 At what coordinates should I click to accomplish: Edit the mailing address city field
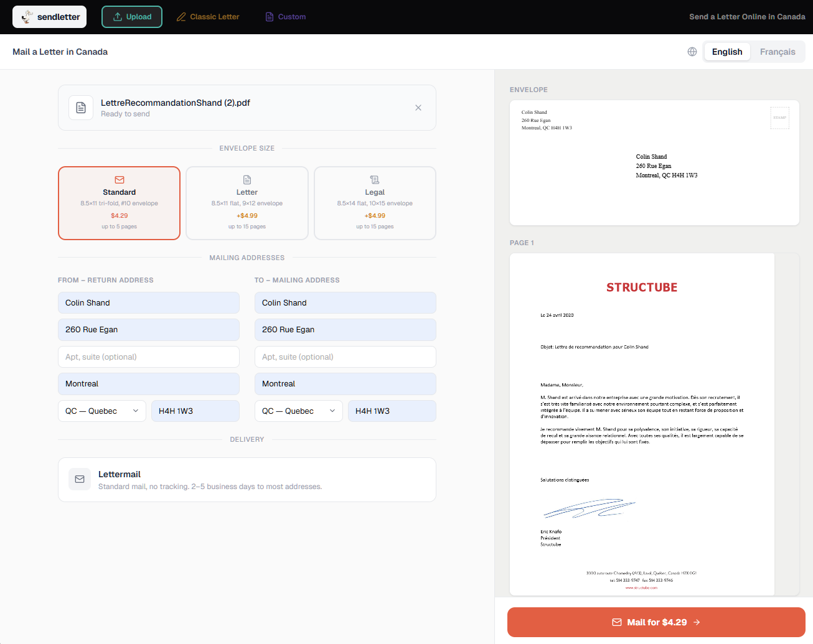tap(345, 384)
